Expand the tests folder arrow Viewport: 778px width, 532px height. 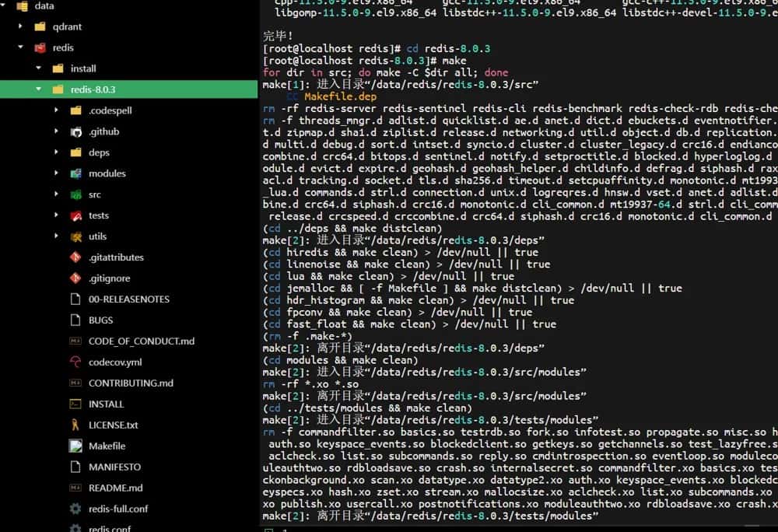point(56,215)
